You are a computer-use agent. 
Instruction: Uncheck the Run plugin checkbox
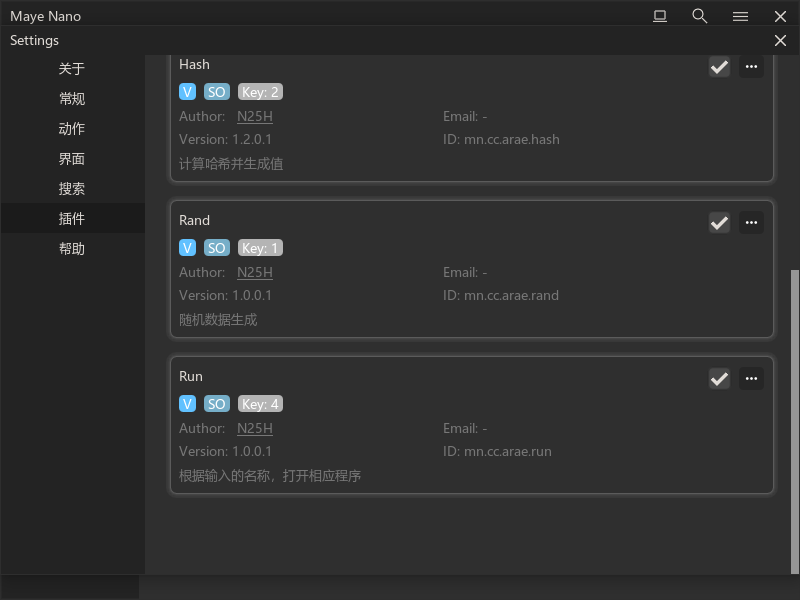719,379
